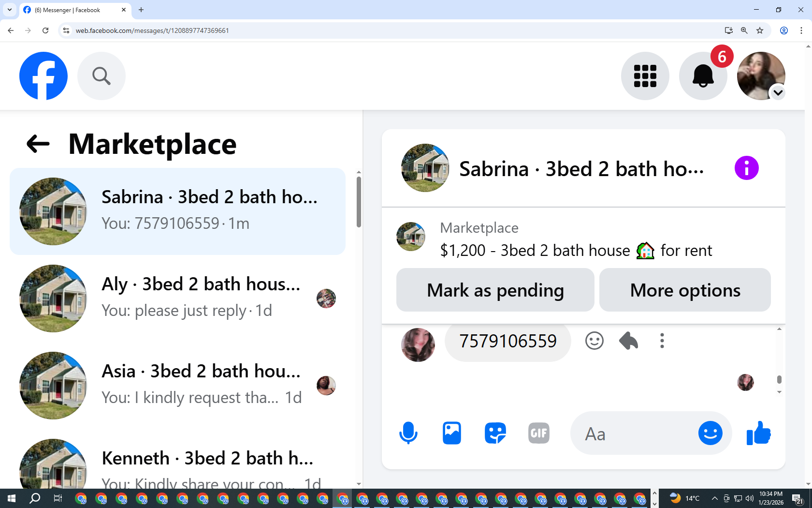The height and width of the screenshot is (508, 812).
Task: Attach a photo with the image icon
Action: pos(452,433)
